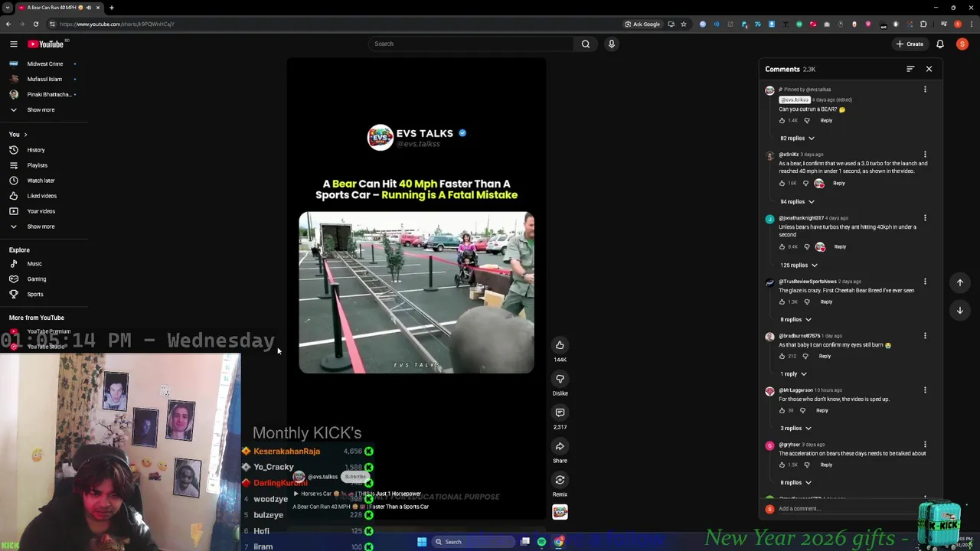Share the bear short
This screenshot has height=551, width=980.
[560, 446]
